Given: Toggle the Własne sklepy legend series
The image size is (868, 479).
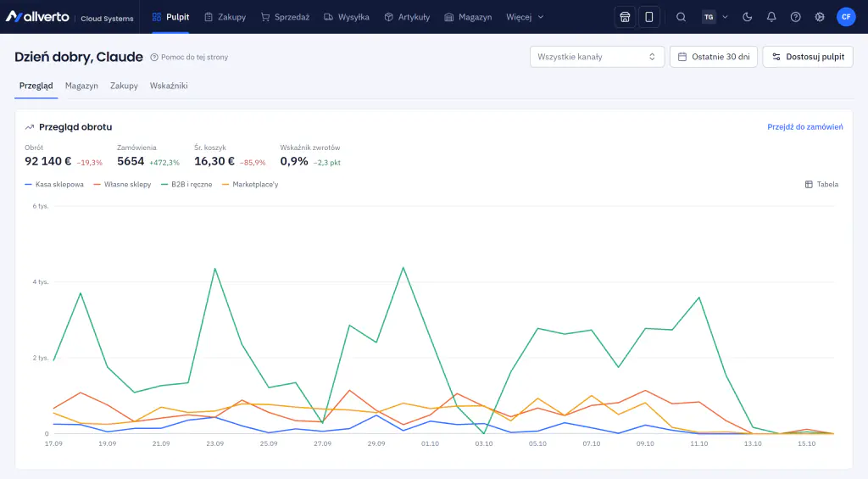Looking at the screenshot, I should pos(122,185).
